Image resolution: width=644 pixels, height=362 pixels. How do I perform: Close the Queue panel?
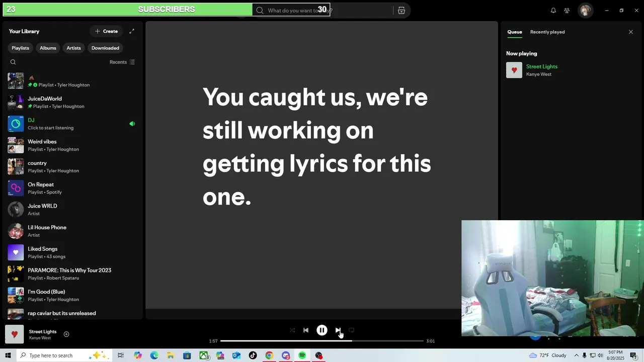[631, 32]
